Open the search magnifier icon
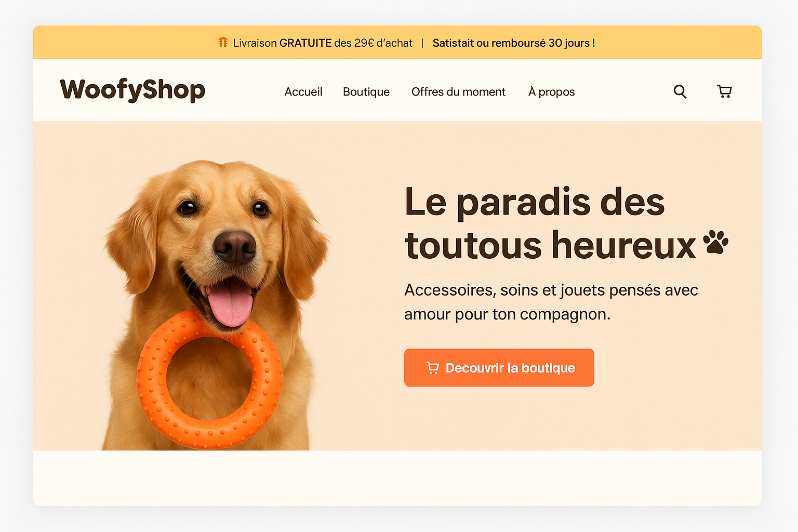The image size is (798, 532). 680,91
